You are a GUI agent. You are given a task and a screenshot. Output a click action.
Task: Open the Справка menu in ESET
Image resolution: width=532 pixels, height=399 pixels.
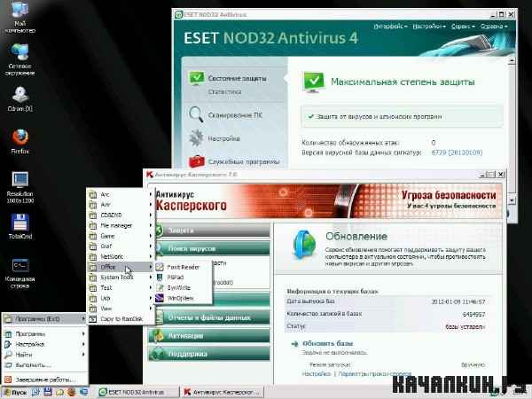(494, 26)
